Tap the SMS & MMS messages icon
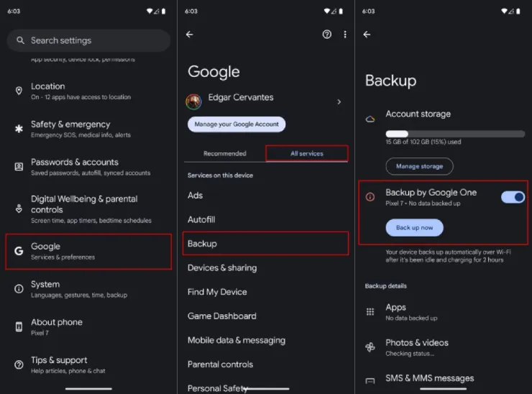 [370, 381]
